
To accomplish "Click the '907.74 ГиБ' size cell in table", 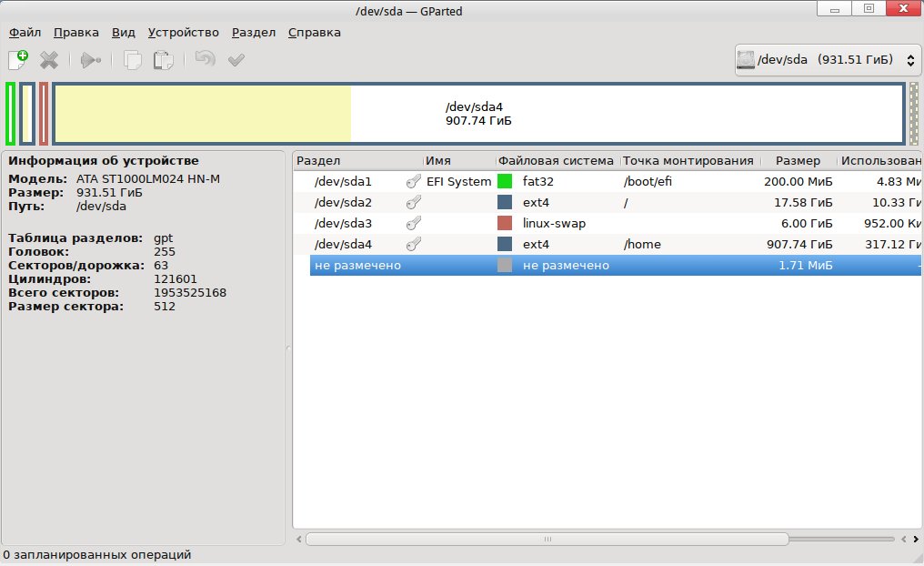I will coord(799,244).
